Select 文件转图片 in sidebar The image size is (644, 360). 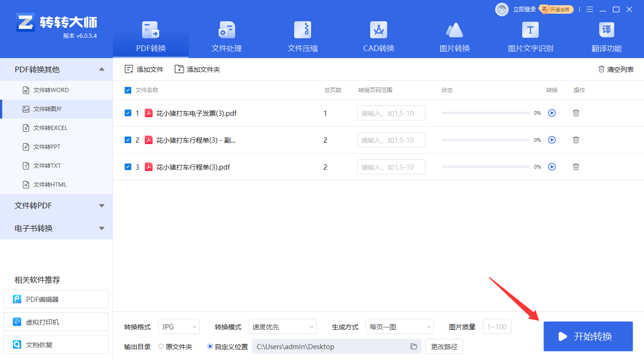click(x=56, y=109)
